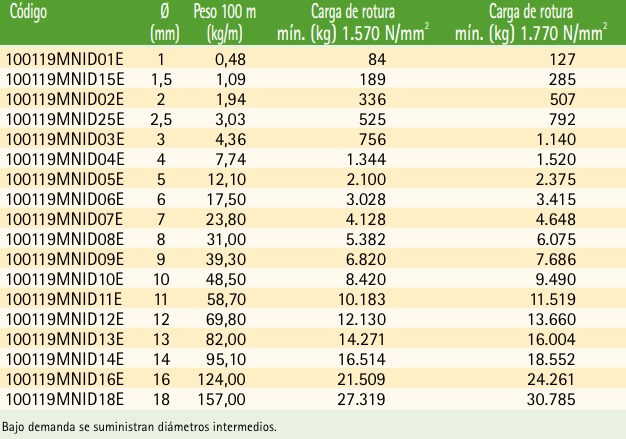The height and width of the screenshot is (439, 626).
Task: Click weight value 12,10 in row five
Action: [x=226, y=179]
